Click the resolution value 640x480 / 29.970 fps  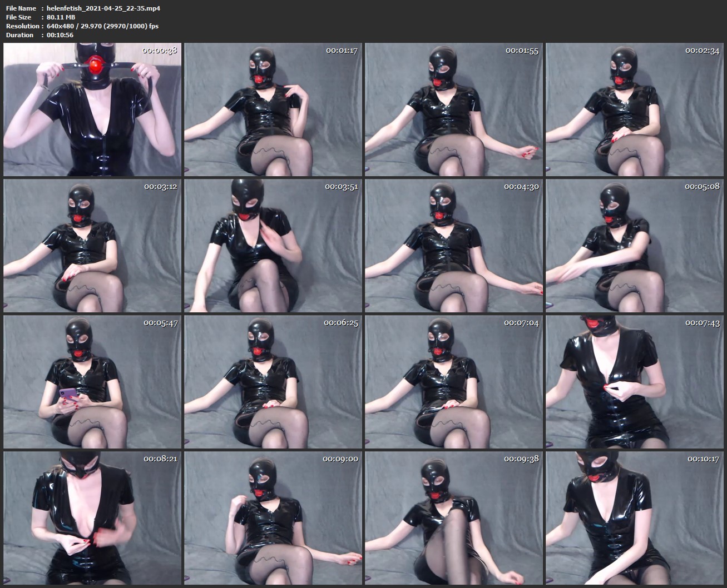[102, 26]
